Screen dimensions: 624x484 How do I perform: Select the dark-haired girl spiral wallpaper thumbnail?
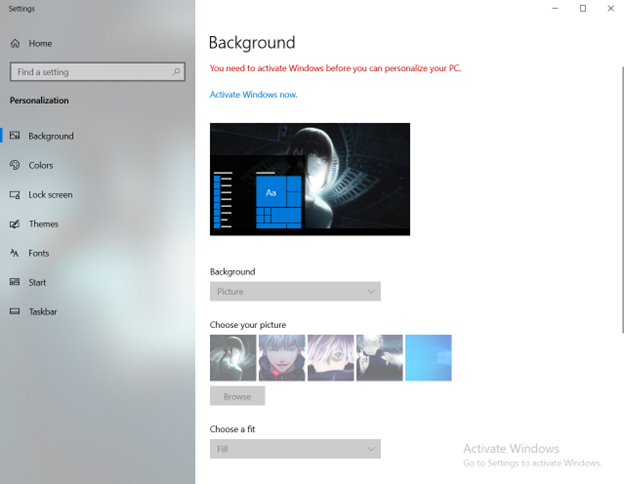click(233, 358)
